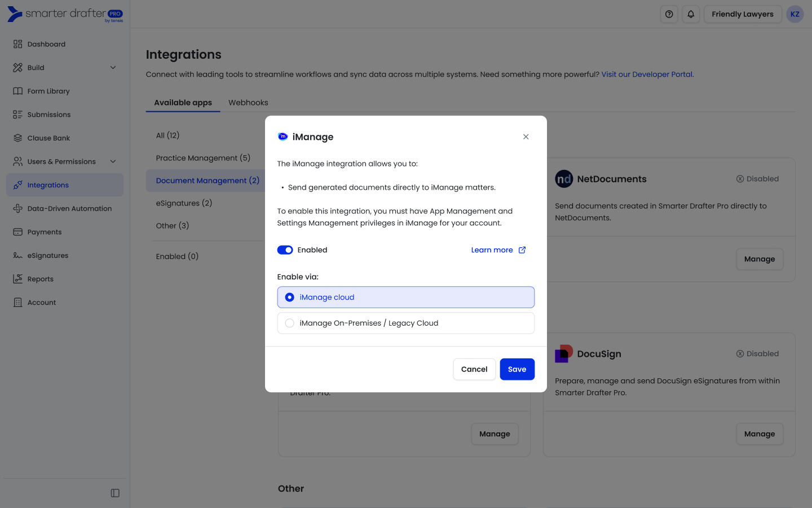Click the Save button

pos(517,369)
